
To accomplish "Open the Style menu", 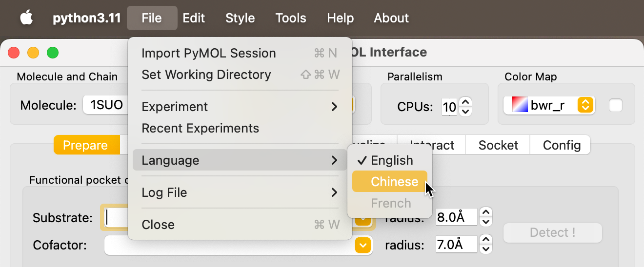I will pos(240,18).
